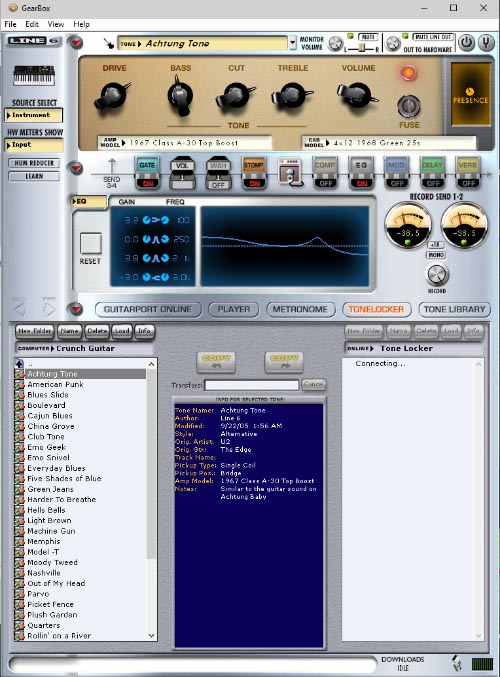Toggle the VERB effect pedal

pos(468,172)
